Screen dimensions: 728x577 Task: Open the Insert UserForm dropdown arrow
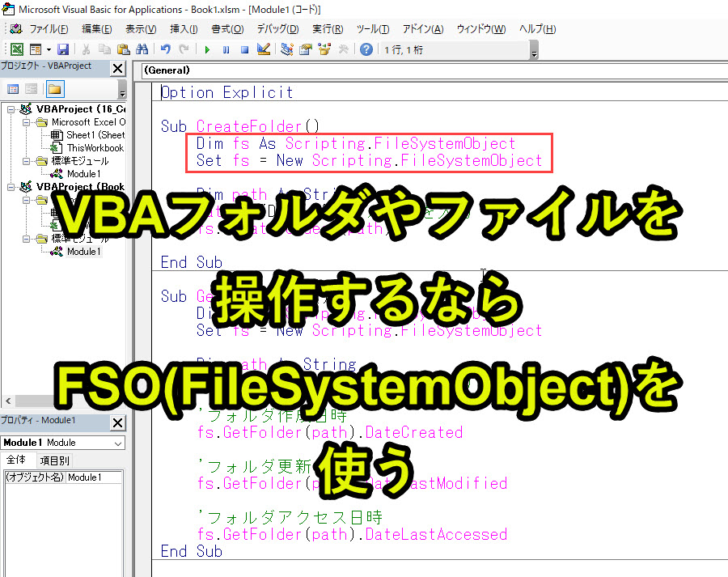49,49
